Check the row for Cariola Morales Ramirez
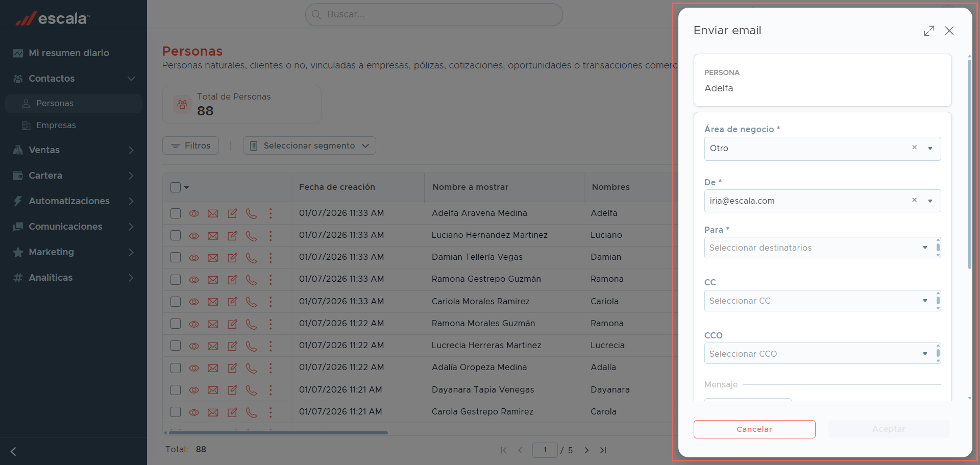Screen dimensions: 980x465 tap(176, 302)
